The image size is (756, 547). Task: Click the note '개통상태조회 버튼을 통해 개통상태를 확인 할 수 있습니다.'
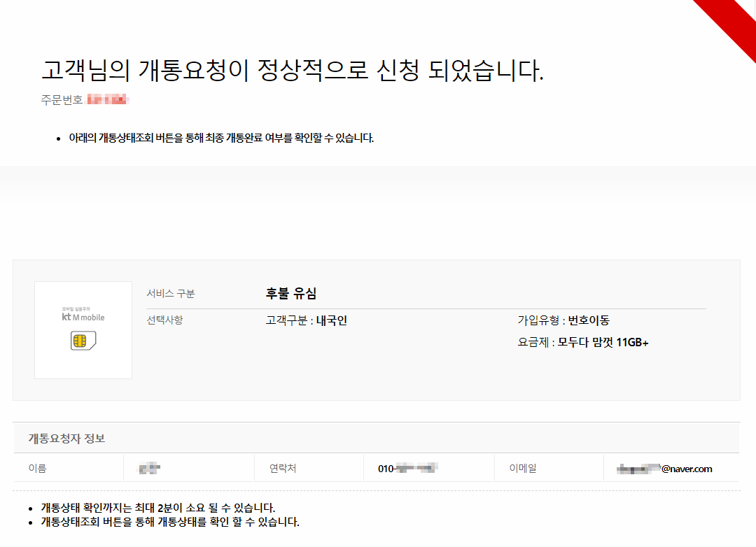click(x=170, y=522)
